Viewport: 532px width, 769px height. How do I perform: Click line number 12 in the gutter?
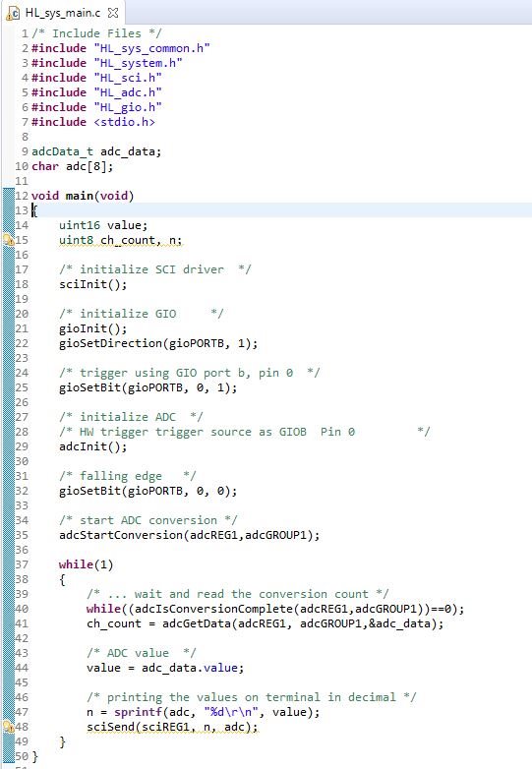(x=22, y=196)
